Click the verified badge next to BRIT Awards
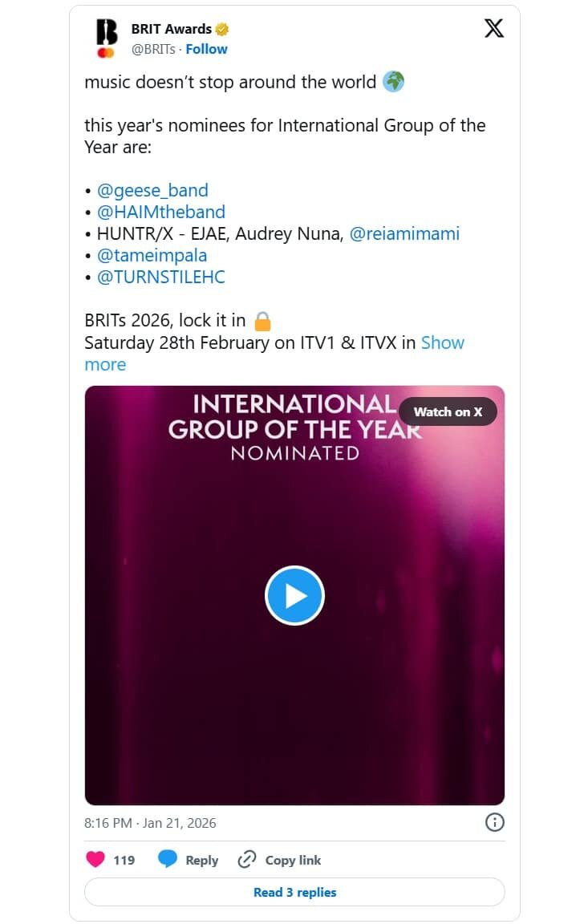 [221, 28]
